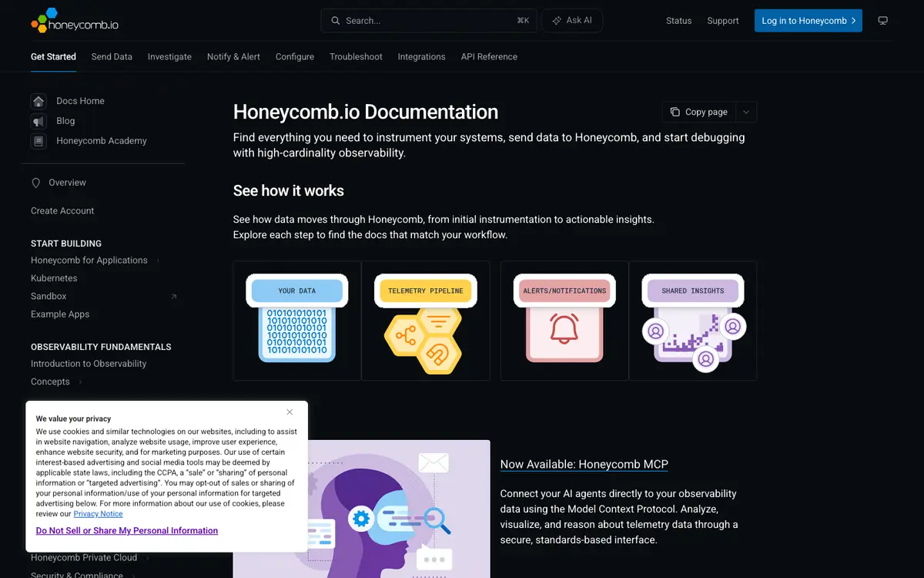Expand the Concepts sidebar chevron

80,382
